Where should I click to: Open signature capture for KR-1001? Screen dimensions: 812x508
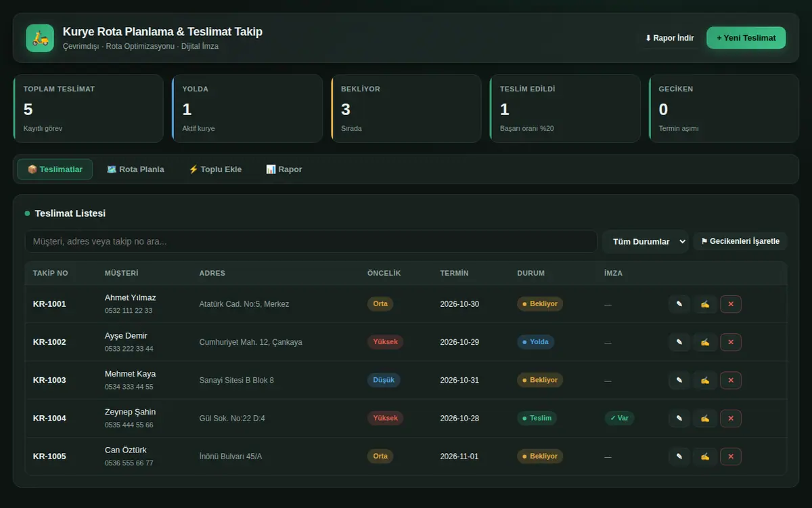[705, 304]
